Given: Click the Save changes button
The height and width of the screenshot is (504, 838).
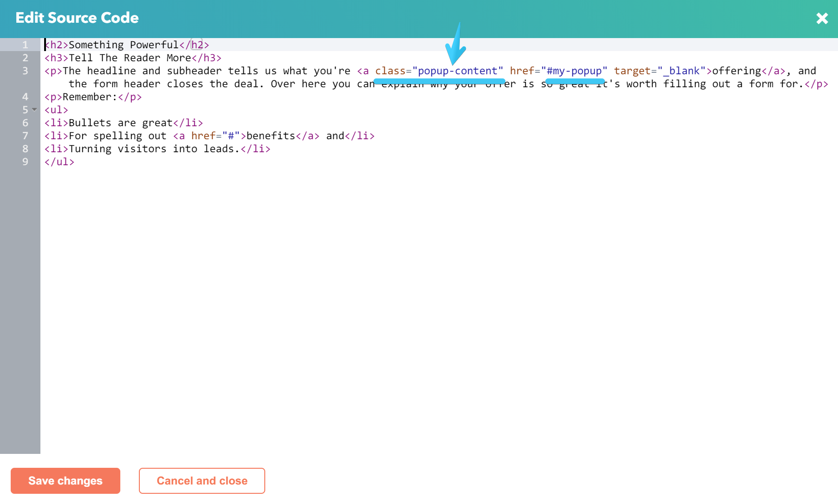Looking at the screenshot, I should coord(65,481).
